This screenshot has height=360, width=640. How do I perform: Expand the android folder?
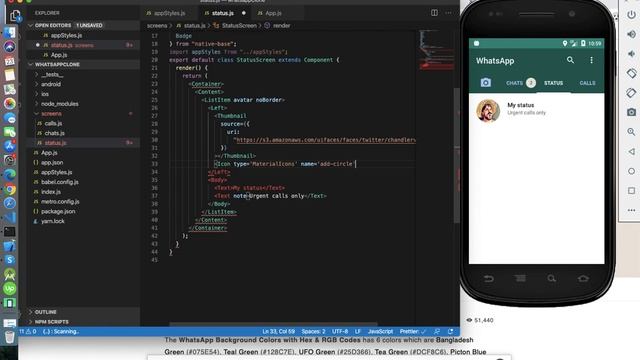pos(51,84)
